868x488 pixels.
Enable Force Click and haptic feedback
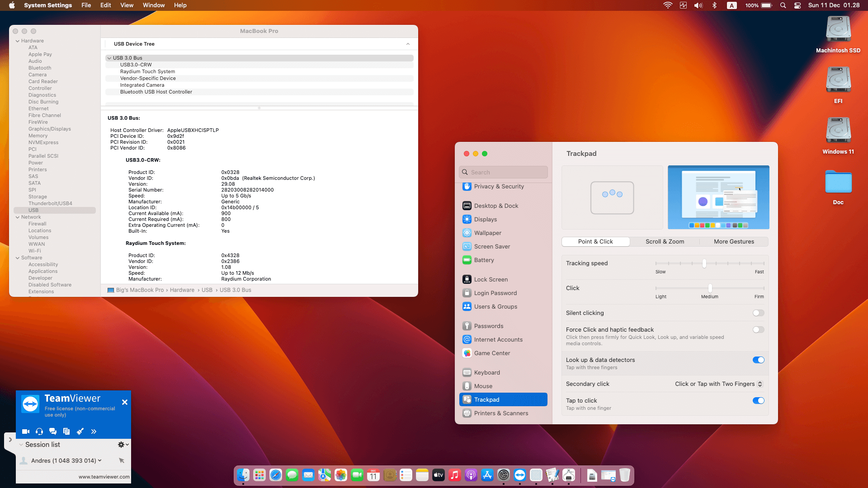click(x=758, y=330)
